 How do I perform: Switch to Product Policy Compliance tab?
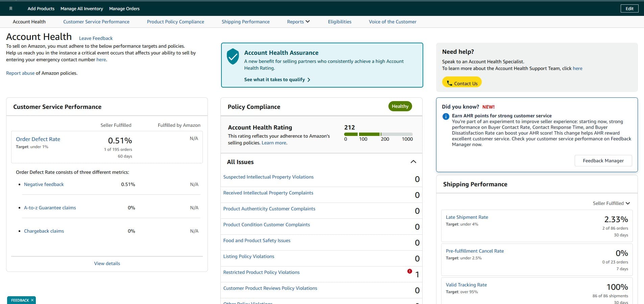[175, 22]
